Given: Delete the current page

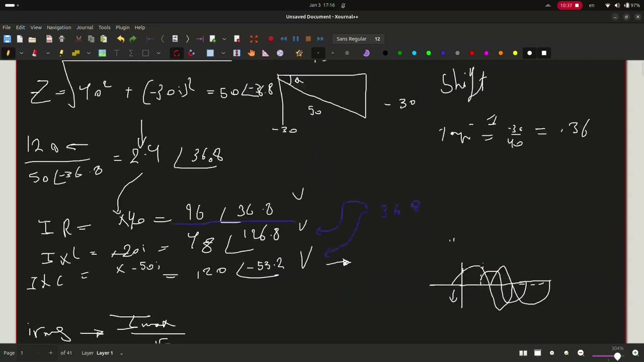Looking at the screenshot, I should tap(237, 39).
